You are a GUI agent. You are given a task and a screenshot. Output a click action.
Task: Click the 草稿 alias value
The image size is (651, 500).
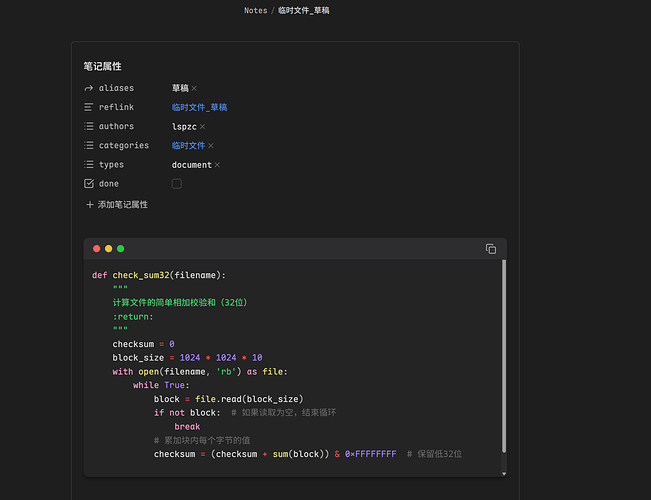pos(180,88)
